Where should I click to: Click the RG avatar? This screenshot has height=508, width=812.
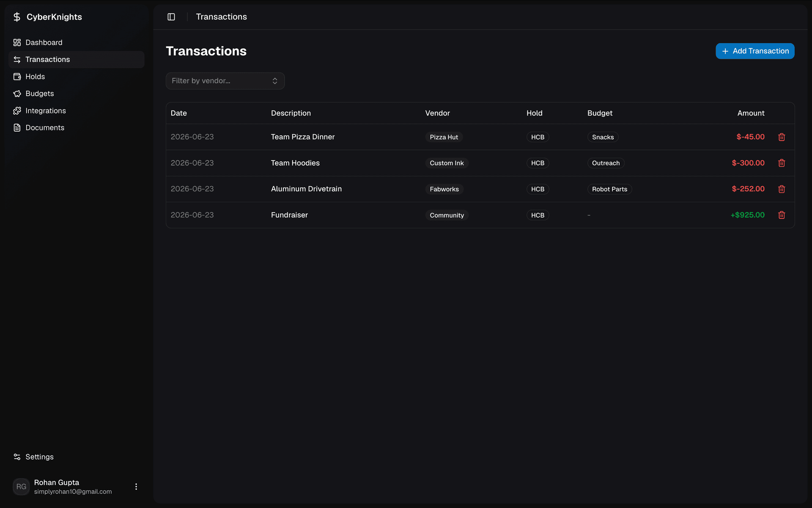pos(21,486)
